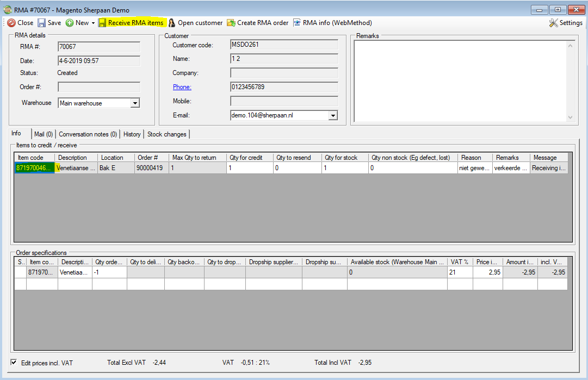Click the Save floppy disk icon
The image size is (588, 380).
(x=41, y=23)
